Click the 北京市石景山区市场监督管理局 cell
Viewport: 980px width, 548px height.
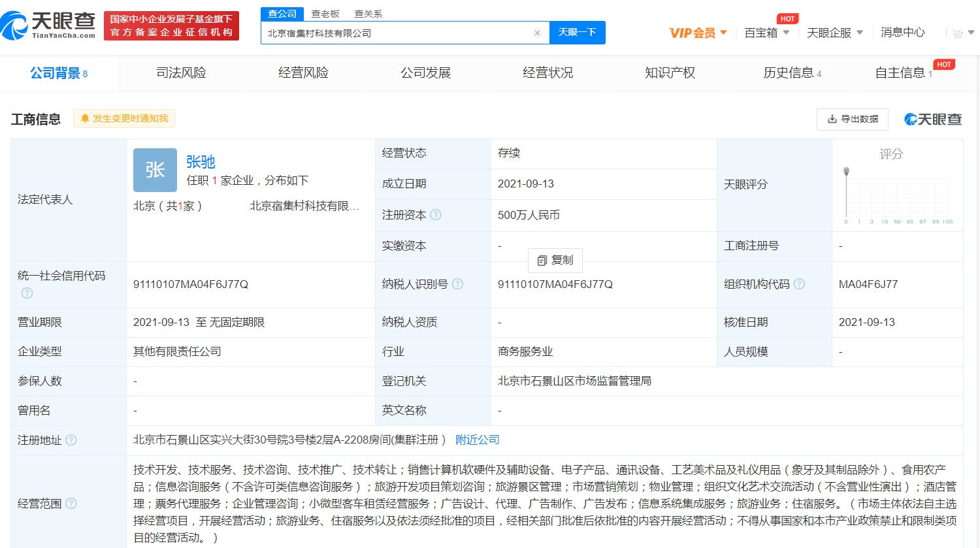point(574,381)
